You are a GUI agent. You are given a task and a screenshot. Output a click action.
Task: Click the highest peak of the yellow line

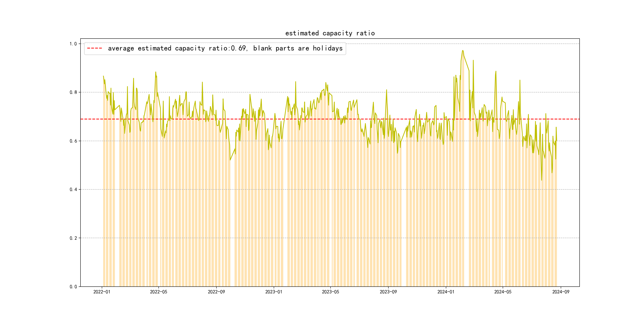pyautogui.click(x=463, y=50)
